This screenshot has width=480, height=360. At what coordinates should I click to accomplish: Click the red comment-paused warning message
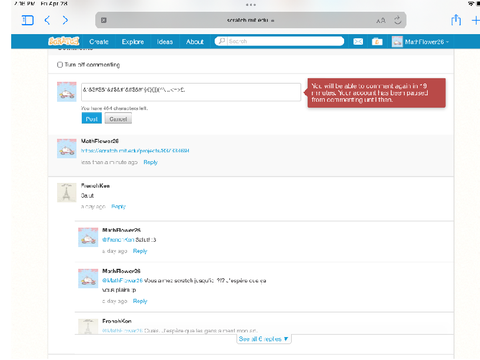pyautogui.click(x=376, y=93)
